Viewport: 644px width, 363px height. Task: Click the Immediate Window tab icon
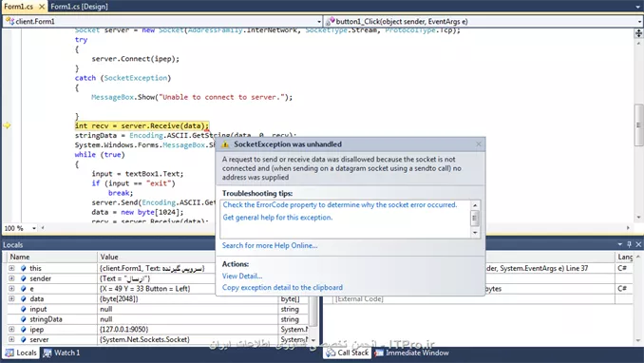[379, 353]
